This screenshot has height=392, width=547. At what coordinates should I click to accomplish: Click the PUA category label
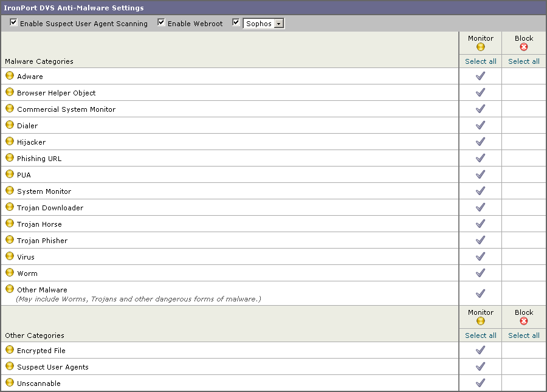24,175
